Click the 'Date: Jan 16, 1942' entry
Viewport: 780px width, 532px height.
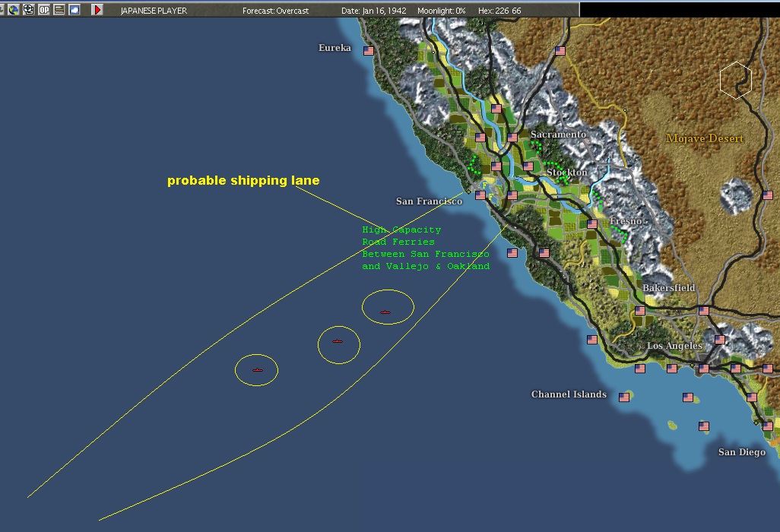click(373, 11)
